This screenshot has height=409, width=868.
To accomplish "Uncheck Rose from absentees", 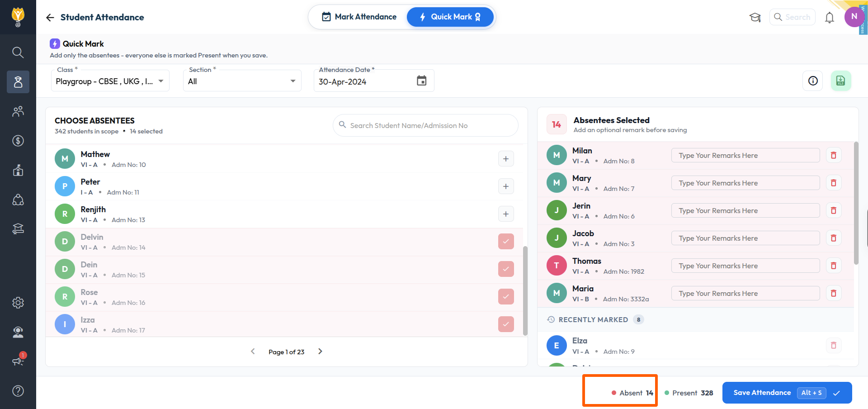I will click(506, 297).
